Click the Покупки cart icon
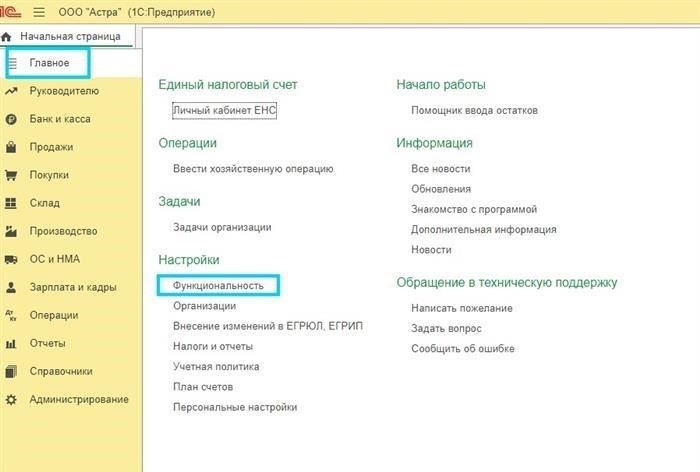The image size is (700, 472). [11, 175]
